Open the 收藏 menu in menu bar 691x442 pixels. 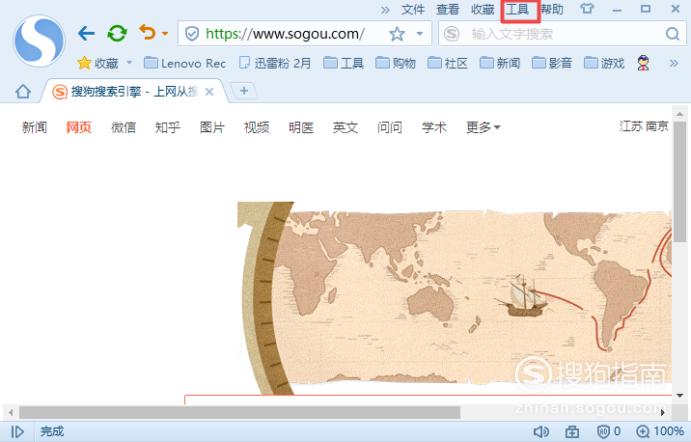[x=483, y=9]
